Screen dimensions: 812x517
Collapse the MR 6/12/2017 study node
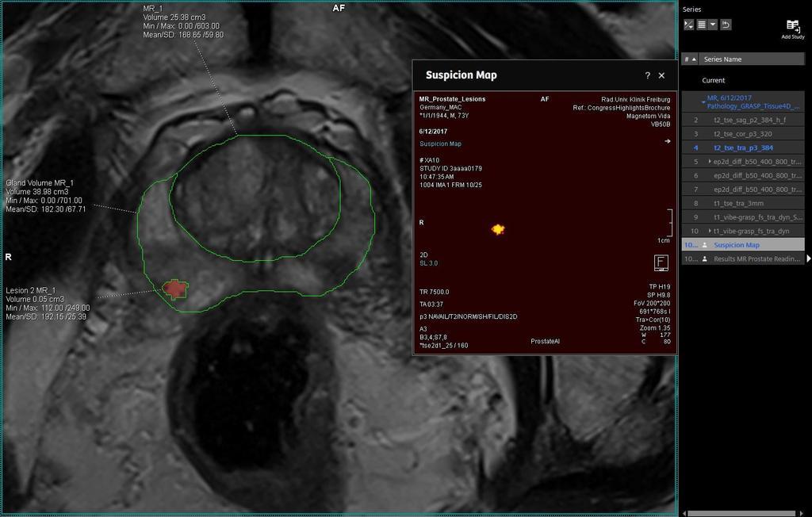(x=703, y=101)
